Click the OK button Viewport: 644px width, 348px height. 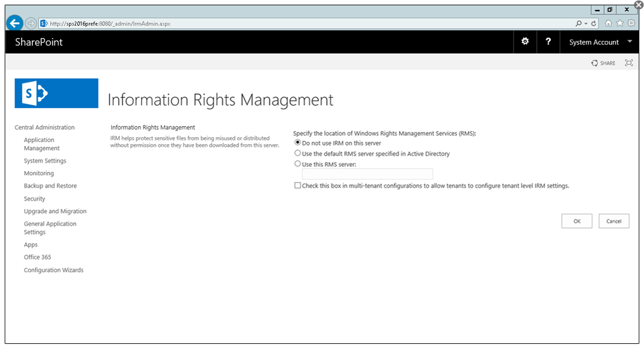[x=577, y=221]
